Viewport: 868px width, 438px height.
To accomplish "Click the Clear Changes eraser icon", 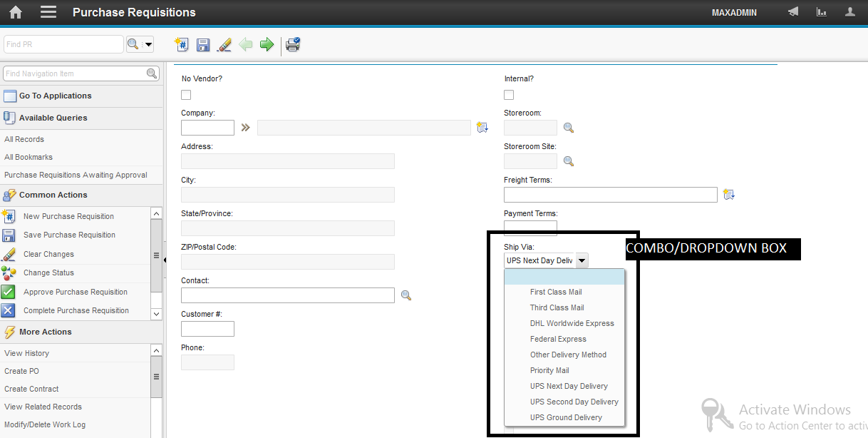I will [x=224, y=44].
